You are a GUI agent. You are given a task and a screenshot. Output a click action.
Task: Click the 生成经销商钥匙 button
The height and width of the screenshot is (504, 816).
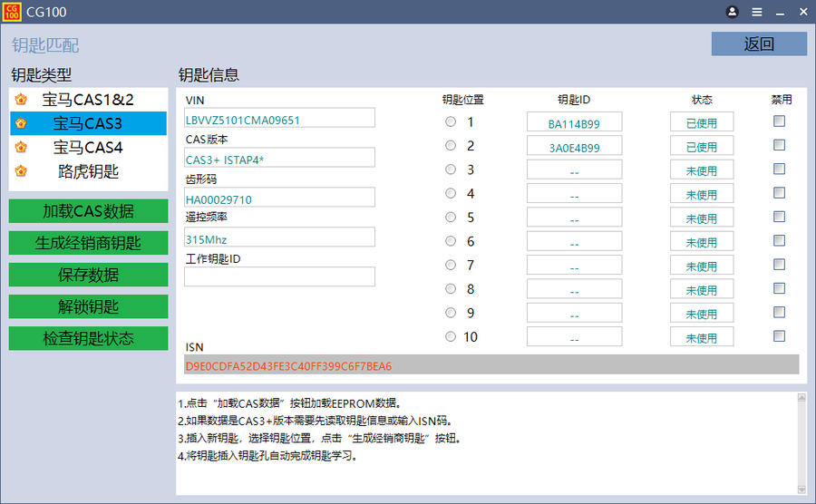tap(89, 243)
